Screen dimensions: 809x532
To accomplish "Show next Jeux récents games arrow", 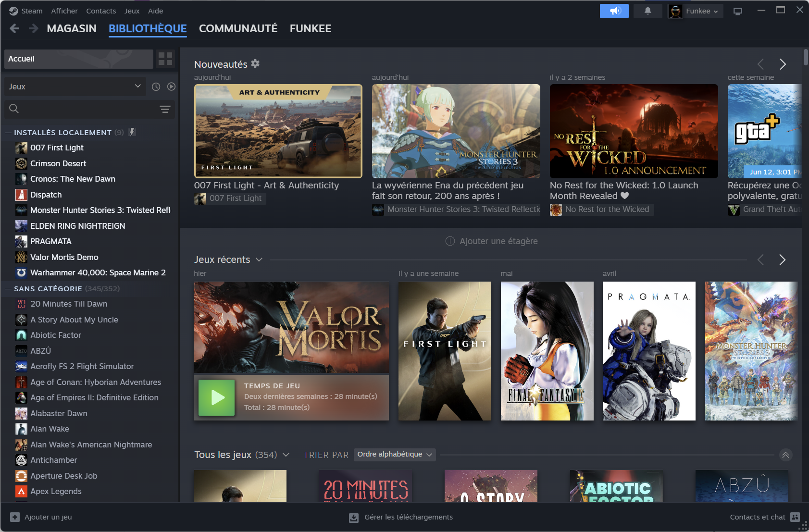I will (782, 260).
